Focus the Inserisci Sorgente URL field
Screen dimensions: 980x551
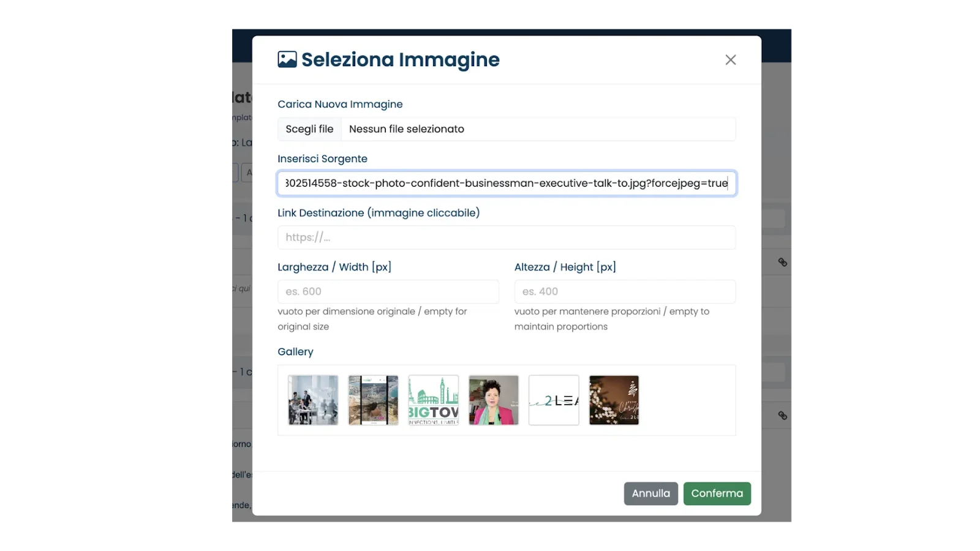pyautogui.click(x=507, y=183)
